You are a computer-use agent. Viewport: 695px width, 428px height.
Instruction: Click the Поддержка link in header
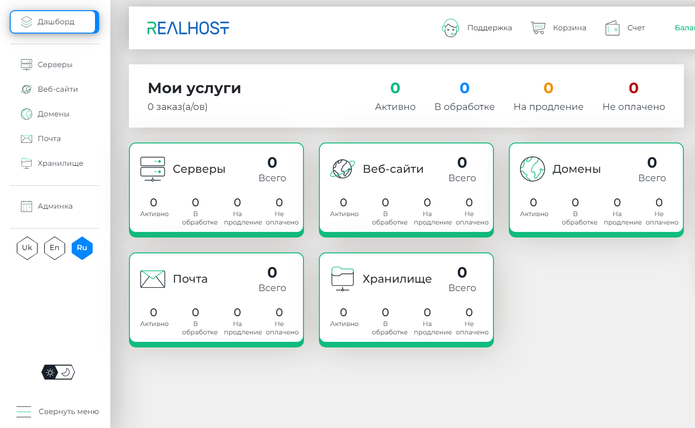coord(489,28)
